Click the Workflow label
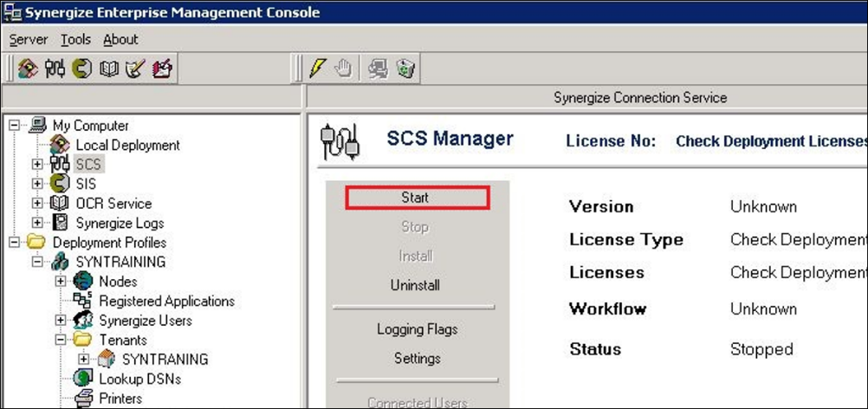Image resolution: width=868 pixels, height=409 pixels. 607,308
